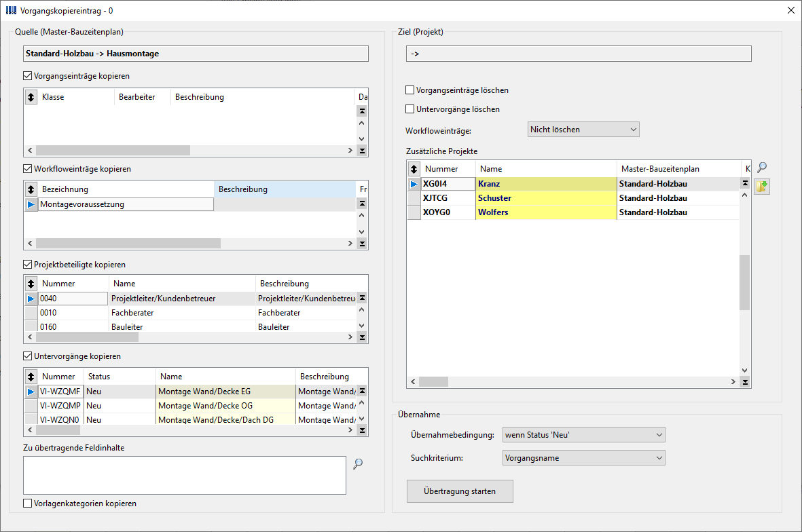Click the Bezeichnung column header
The width and height of the screenshot is (802, 532).
click(126, 189)
